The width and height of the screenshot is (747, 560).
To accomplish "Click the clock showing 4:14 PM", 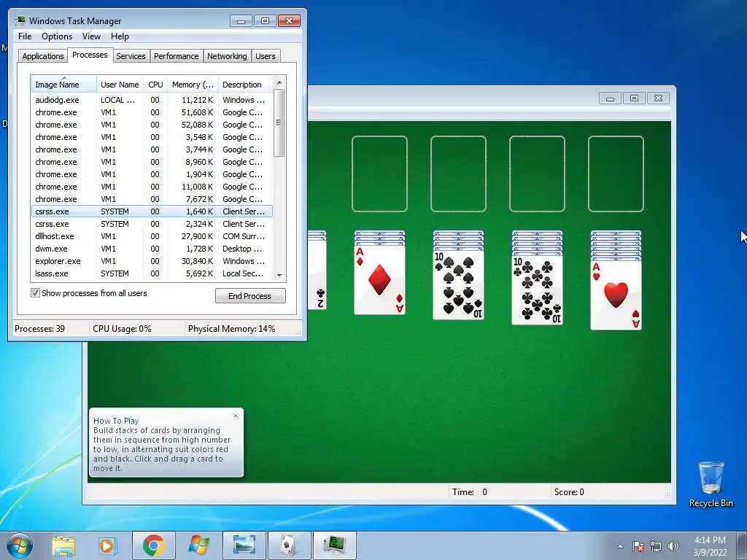I will click(710, 540).
